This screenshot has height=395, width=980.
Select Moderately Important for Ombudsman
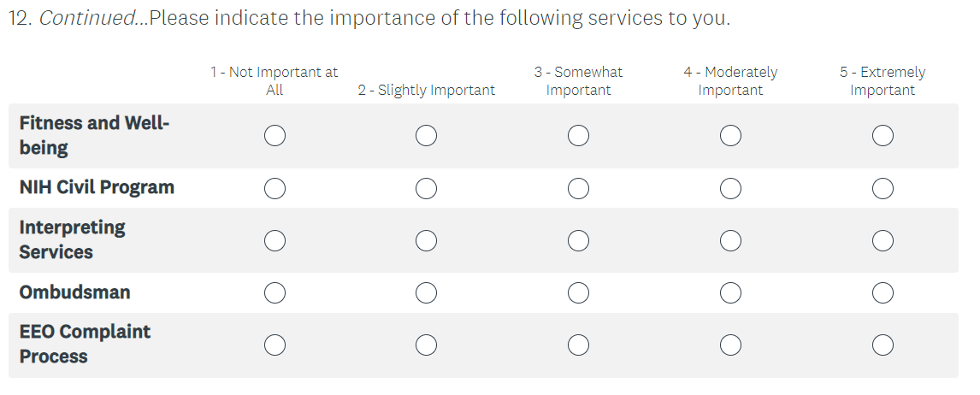730,292
